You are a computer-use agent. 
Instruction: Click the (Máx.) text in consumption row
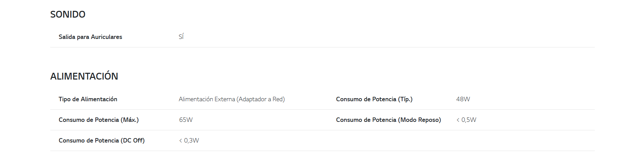point(130,120)
